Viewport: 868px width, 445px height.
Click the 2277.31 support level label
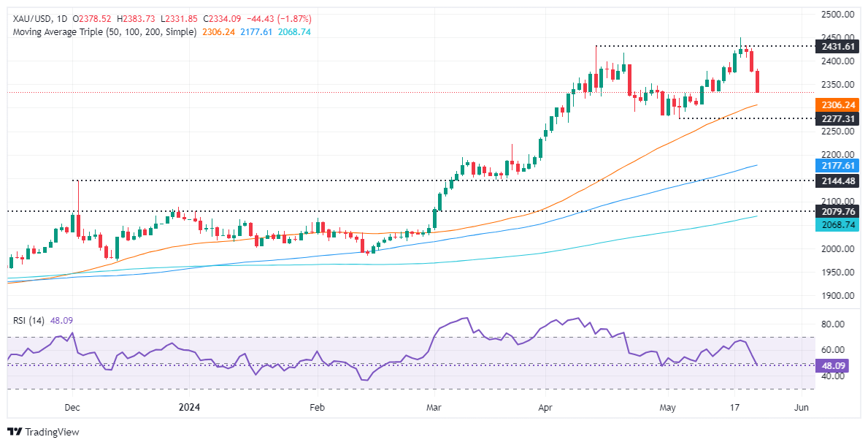pos(834,118)
